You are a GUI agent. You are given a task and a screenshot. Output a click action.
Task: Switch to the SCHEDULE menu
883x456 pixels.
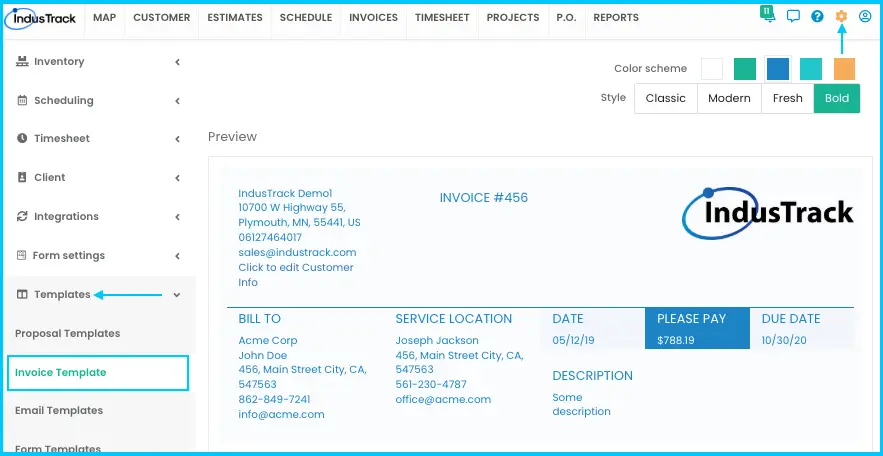(x=306, y=18)
